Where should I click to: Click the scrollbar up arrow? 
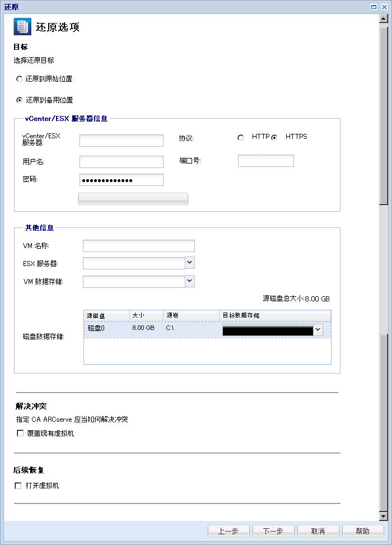click(x=383, y=18)
